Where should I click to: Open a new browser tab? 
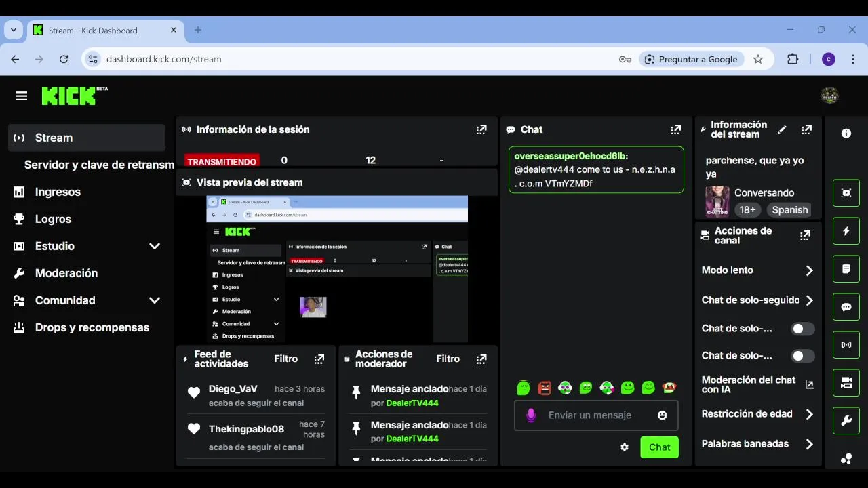coord(198,30)
